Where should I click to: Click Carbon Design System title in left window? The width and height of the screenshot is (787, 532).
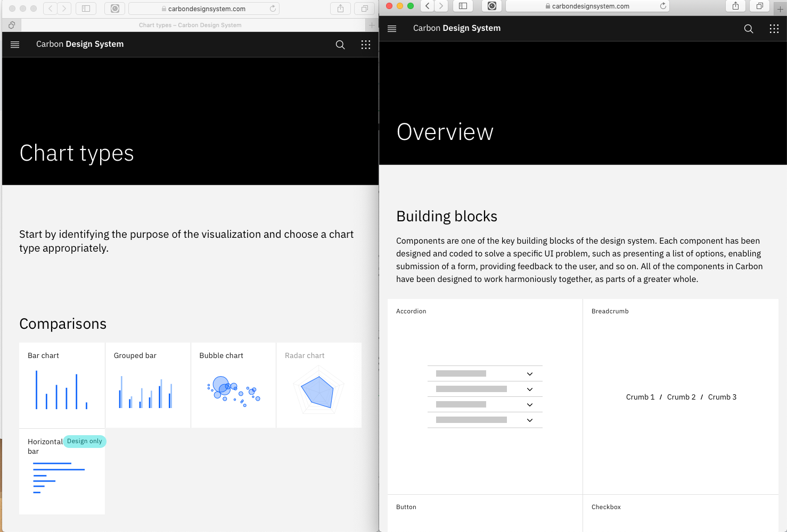[x=80, y=44]
